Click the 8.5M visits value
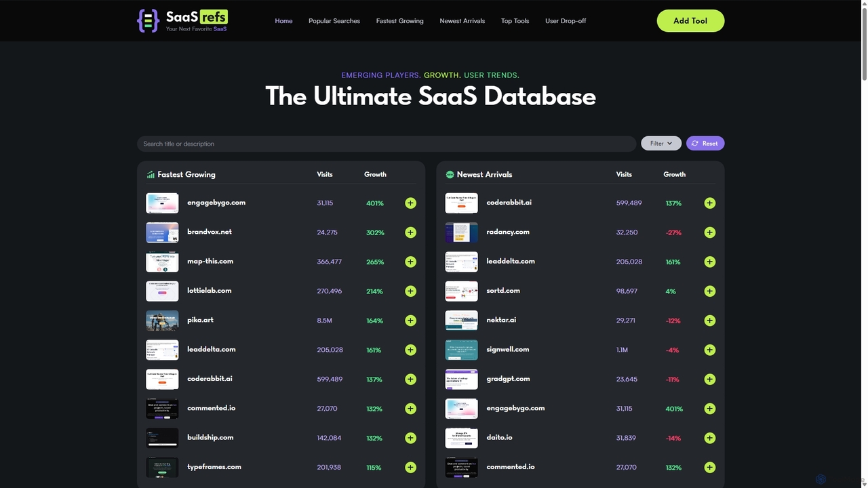Viewport: 868px width, 488px height. coord(325,321)
